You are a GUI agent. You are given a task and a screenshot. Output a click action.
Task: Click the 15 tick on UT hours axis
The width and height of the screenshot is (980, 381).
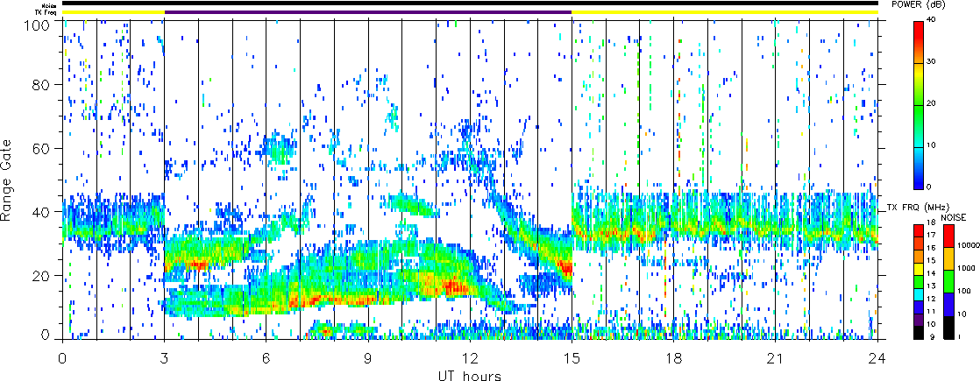click(572, 356)
